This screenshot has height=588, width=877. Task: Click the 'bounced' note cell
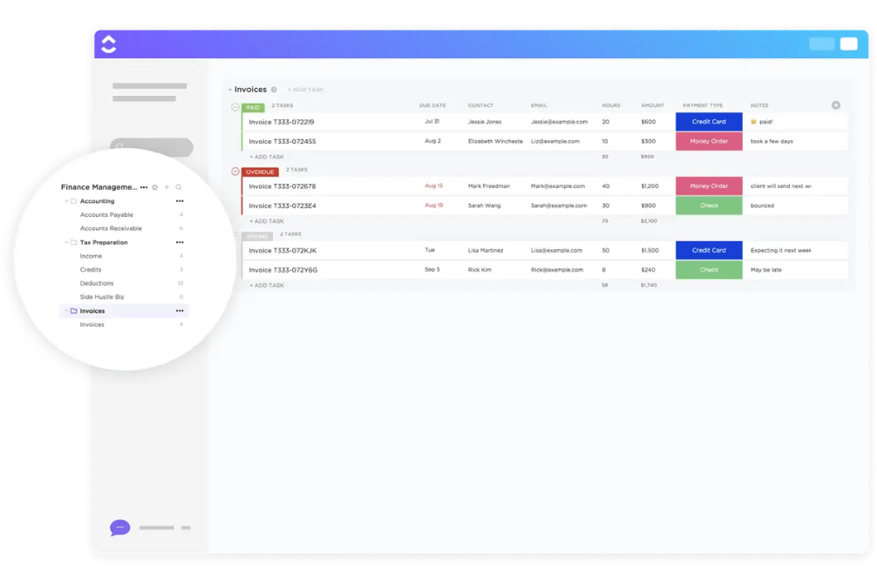[762, 206]
